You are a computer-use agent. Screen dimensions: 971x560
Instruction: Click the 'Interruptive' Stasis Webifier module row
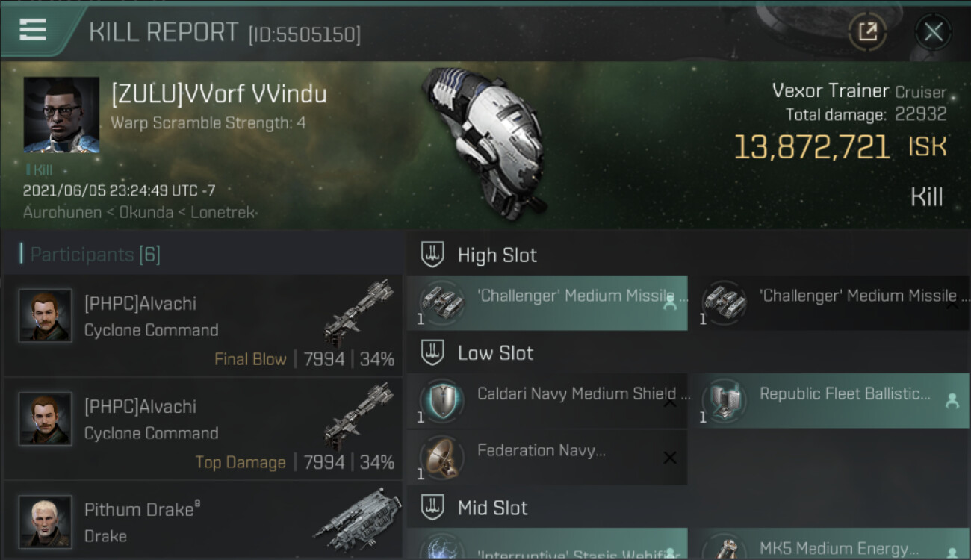tap(547, 544)
